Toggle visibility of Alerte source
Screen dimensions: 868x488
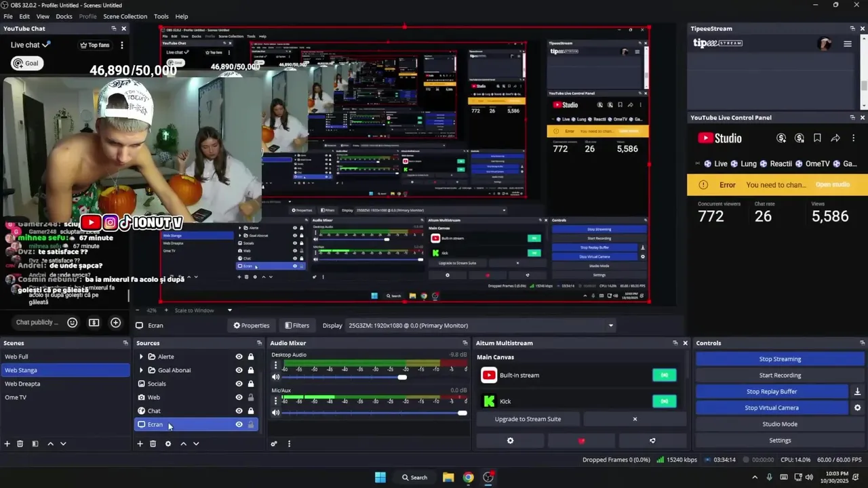click(239, 357)
